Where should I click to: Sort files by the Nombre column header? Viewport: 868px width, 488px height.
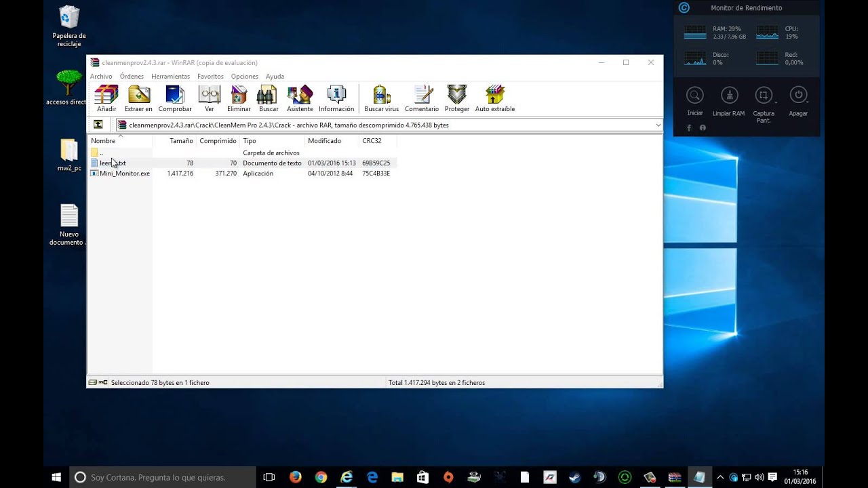click(121, 141)
